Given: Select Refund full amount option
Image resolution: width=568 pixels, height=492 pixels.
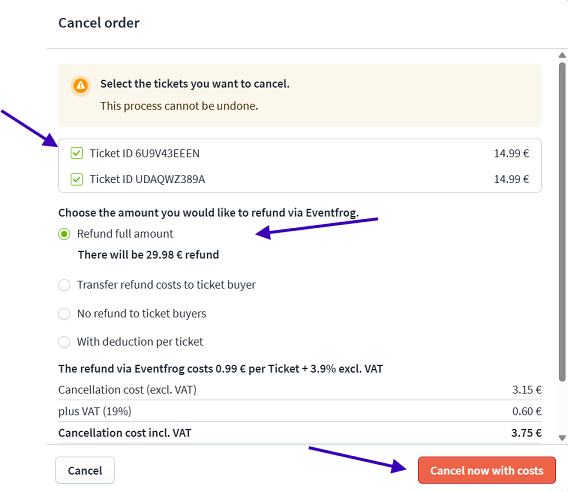Looking at the screenshot, I should point(64,234).
